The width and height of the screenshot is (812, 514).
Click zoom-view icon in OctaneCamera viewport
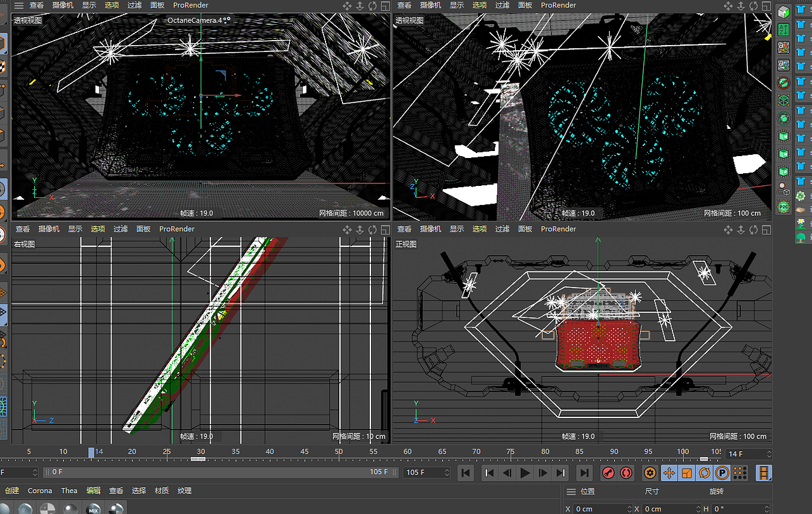point(360,6)
